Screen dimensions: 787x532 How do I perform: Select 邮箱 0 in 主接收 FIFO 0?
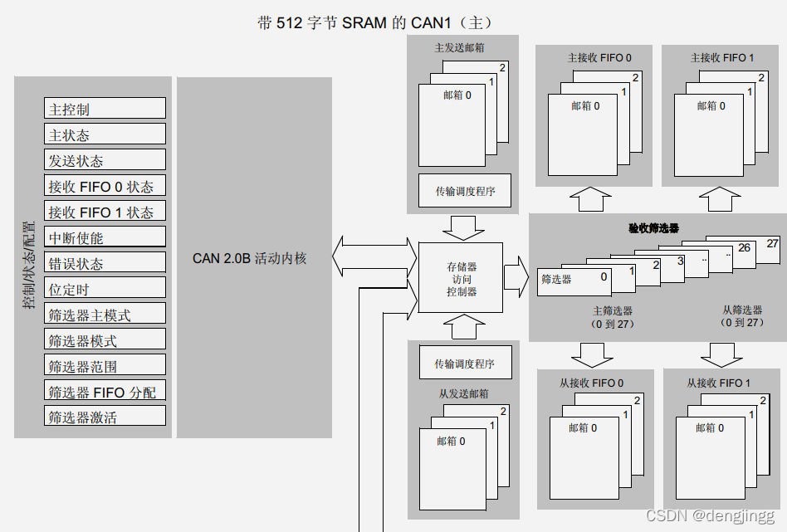pos(583,135)
